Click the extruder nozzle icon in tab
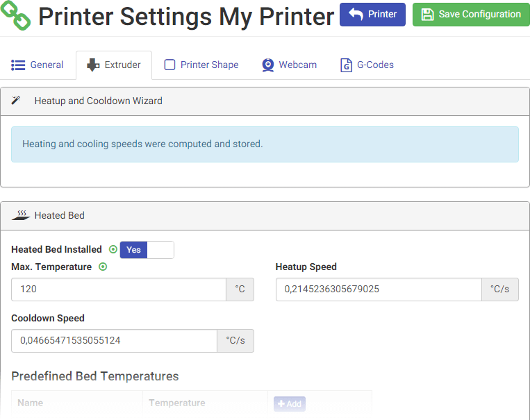This screenshot has height=420, width=530. coord(93,65)
